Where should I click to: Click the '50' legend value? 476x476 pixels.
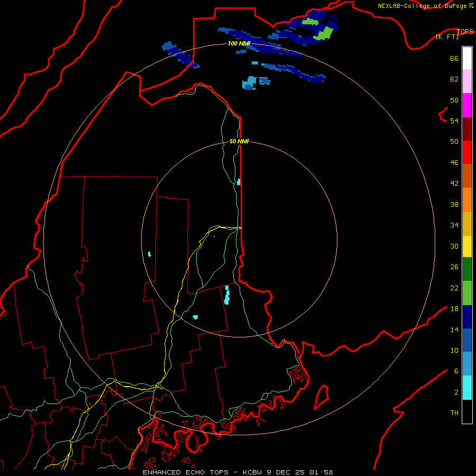[454, 142]
